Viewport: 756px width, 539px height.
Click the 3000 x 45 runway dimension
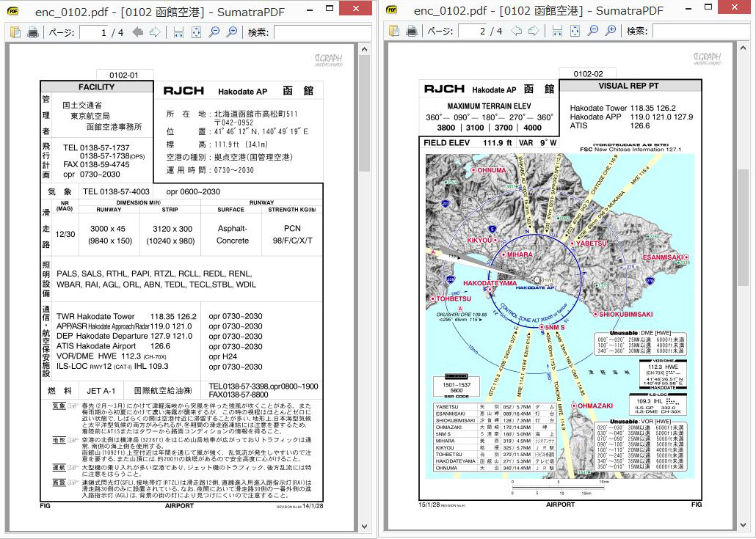[107, 229]
